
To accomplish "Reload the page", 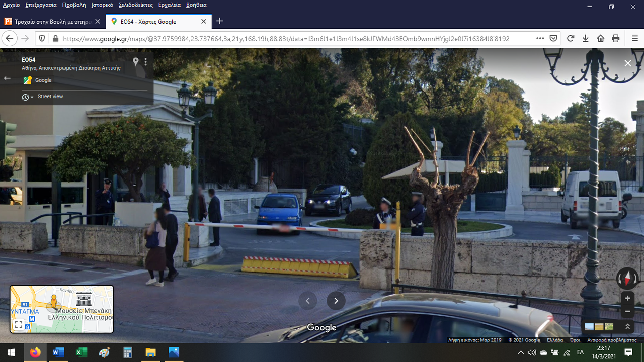I will [x=571, y=39].
